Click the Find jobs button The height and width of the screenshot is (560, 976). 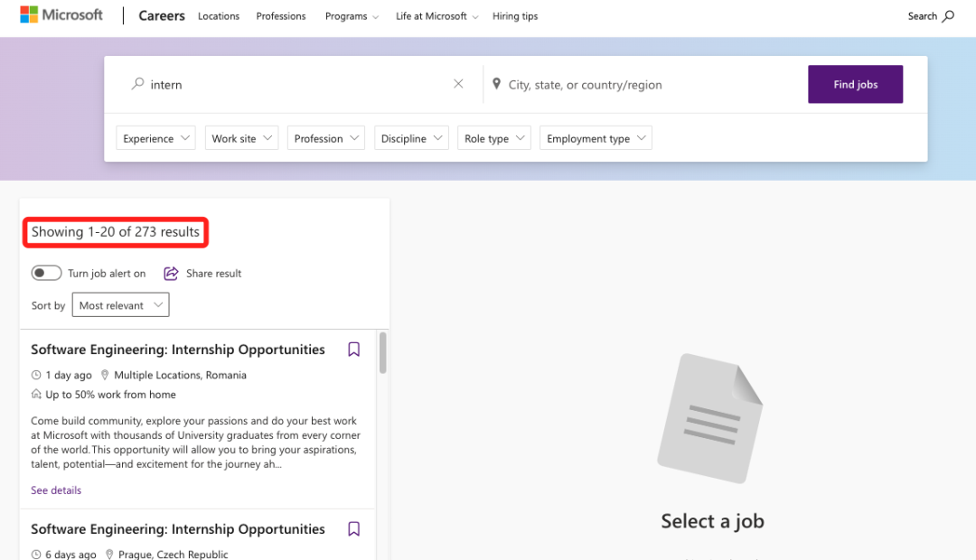point(855,84)
